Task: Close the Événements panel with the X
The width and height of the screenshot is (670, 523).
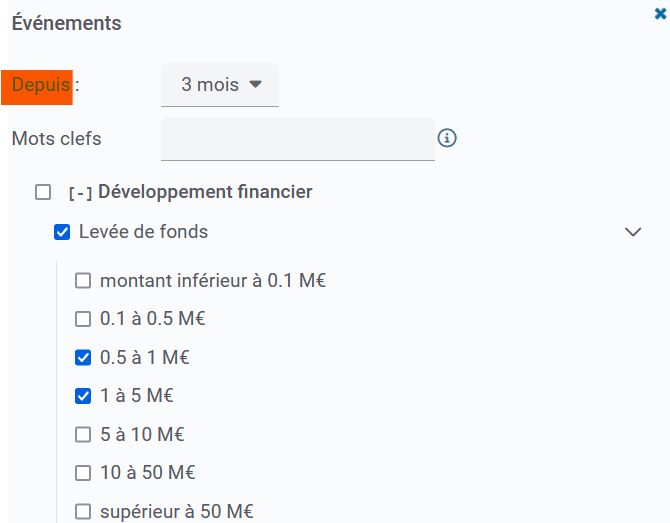Action: (659, 15)
